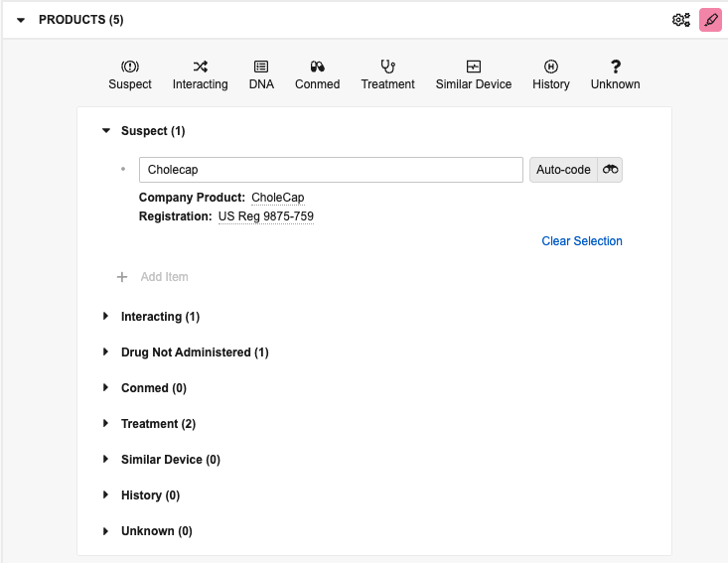Click the Suspect product type icon
Image resolution: width=728 pixels, height=563 pixels.
[x=129, y=67]
